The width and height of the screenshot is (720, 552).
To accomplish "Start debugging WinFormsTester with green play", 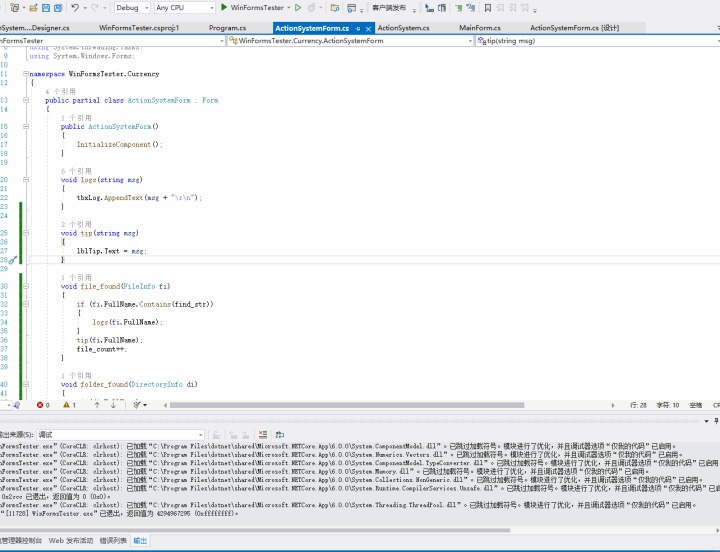I will (224, 7).
